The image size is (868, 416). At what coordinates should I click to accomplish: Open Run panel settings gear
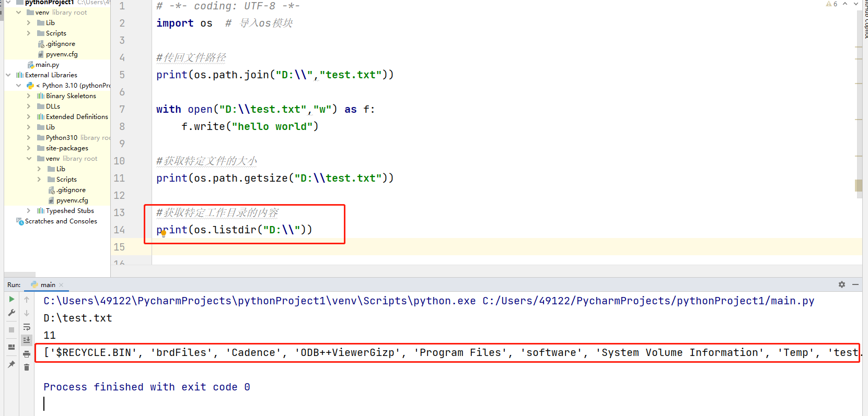pyautogui.click(x=842, y=284)
